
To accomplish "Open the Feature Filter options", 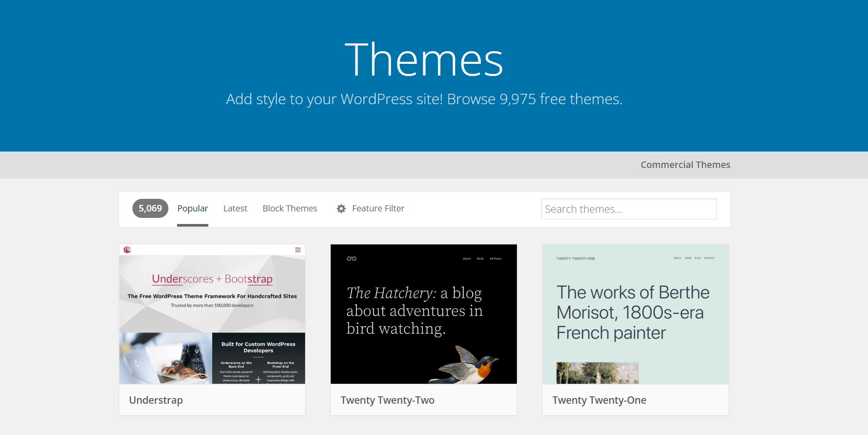I will click(378, 208).
